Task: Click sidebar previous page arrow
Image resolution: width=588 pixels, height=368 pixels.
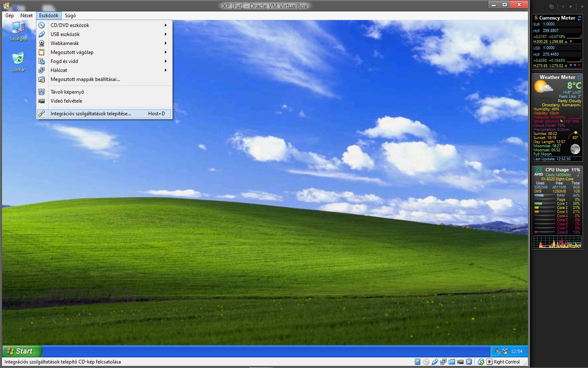Action: (x=562, y=6)
